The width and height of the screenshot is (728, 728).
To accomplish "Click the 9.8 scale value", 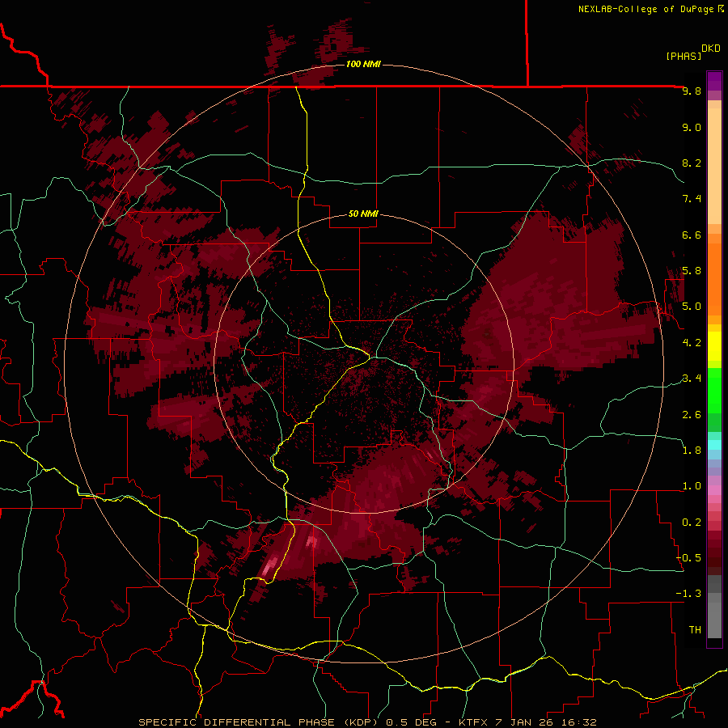I will pyautogui.click(x=692, y=91).
